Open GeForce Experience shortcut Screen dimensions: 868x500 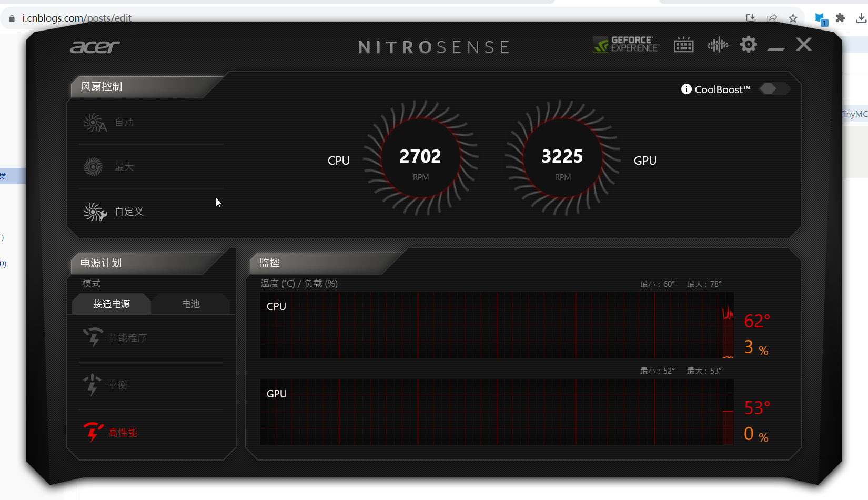(x=625, y=45)
